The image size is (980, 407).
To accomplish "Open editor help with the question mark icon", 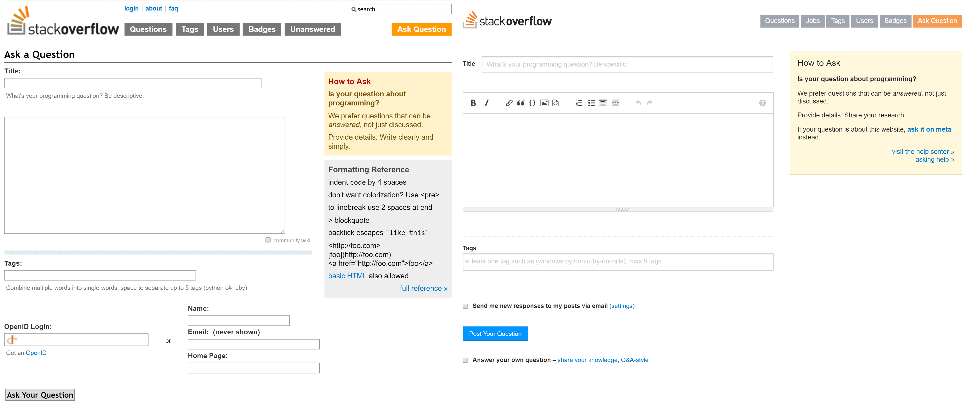I will click(762, 103).
